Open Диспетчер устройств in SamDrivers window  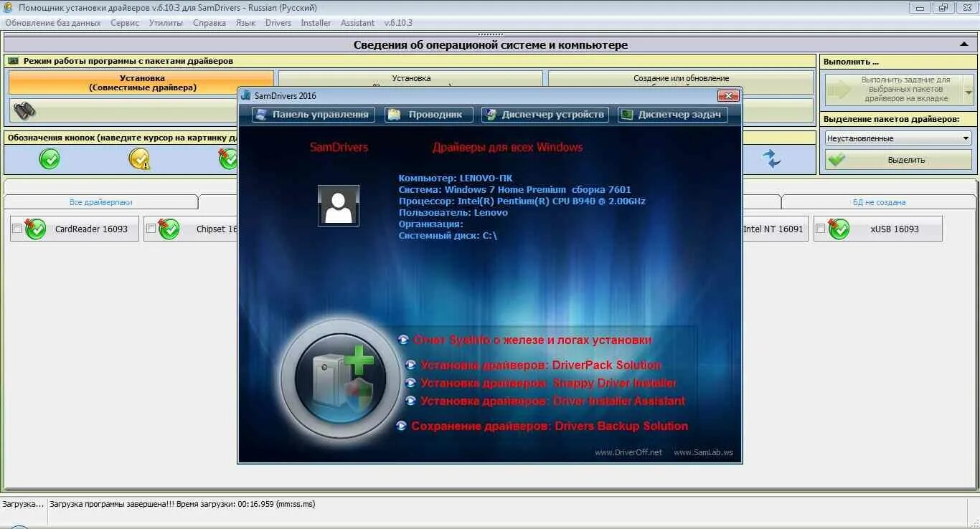(x=545, y=114)
